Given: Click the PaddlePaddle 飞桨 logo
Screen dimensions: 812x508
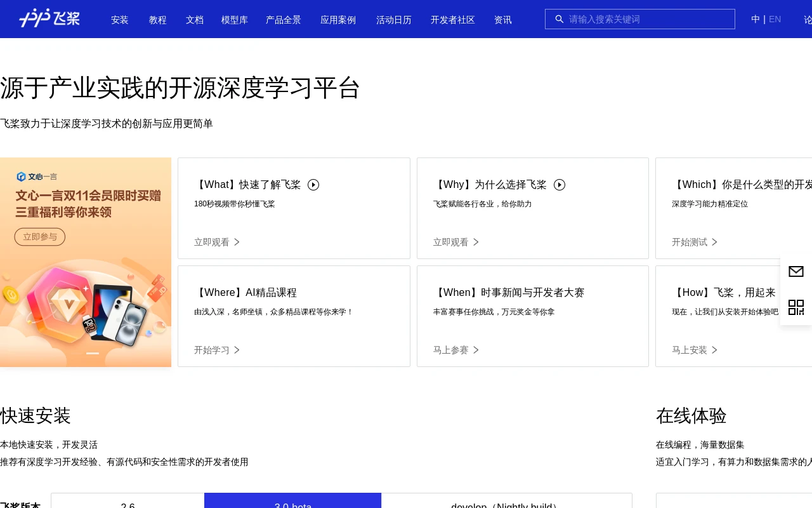Looking at the screenshot, I should point(49,18).
